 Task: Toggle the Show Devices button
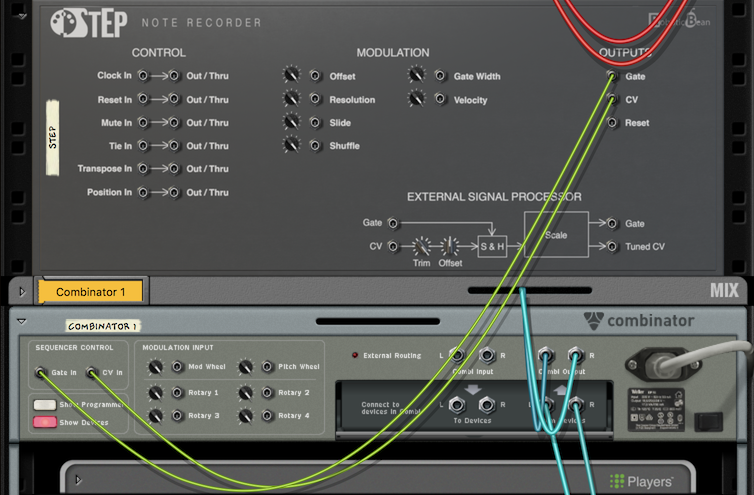(45, 422)
